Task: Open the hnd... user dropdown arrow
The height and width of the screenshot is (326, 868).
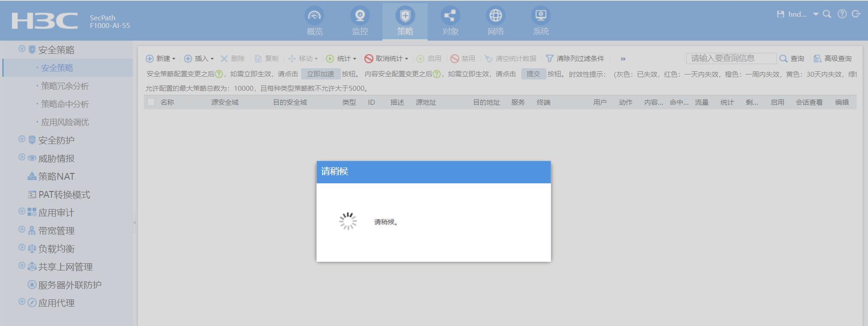Action: pyautogui.click(x=816, y=14)
